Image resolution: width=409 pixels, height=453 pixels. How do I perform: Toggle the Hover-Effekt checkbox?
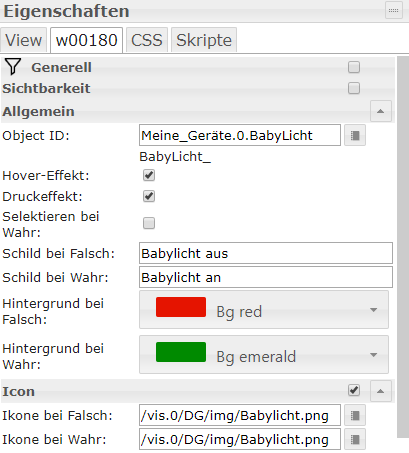[x=149, y=175]
